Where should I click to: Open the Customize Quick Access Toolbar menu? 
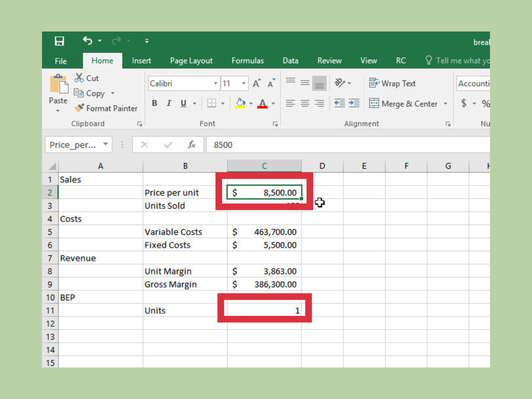click(x=147, y=41)
